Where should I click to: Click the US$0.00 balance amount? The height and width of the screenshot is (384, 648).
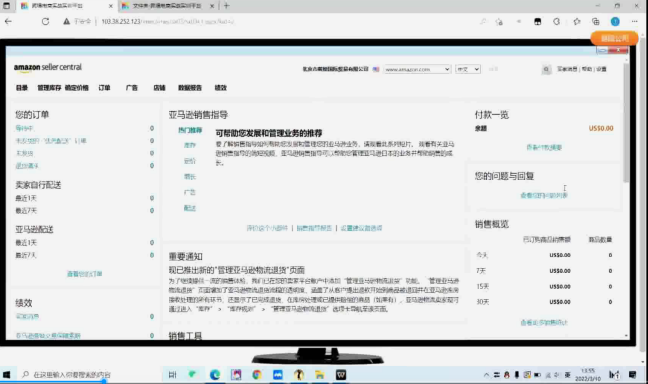(601, 129)
